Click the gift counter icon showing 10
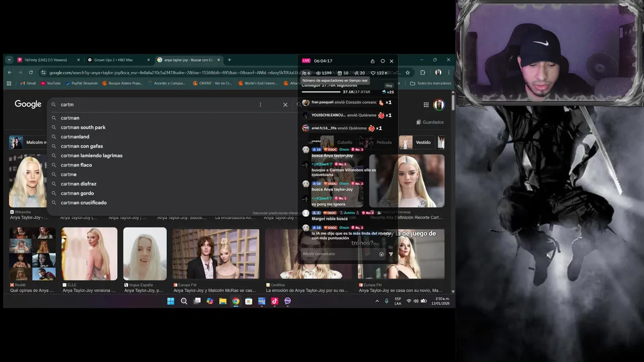The height and width of the screenshot is (362, 644). [x=343, y=73]
